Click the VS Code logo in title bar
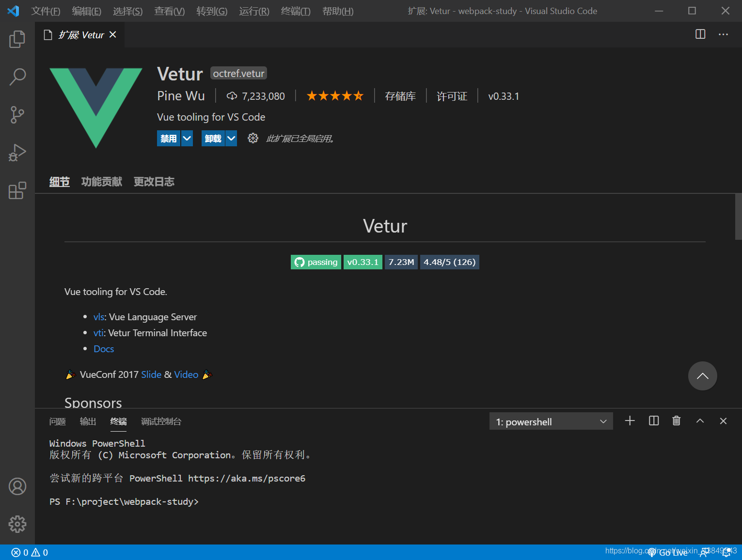Screen dimensions: 742x560 click(13, 11)
